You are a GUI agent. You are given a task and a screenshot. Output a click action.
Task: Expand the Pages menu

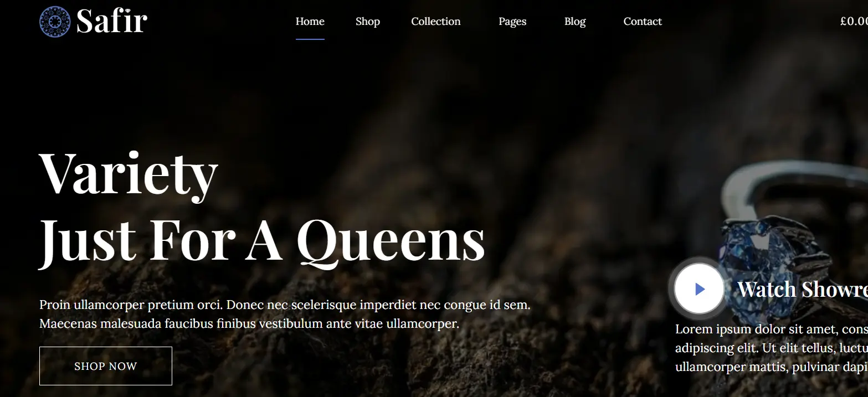pyautogui.click(x=512, y=22)
